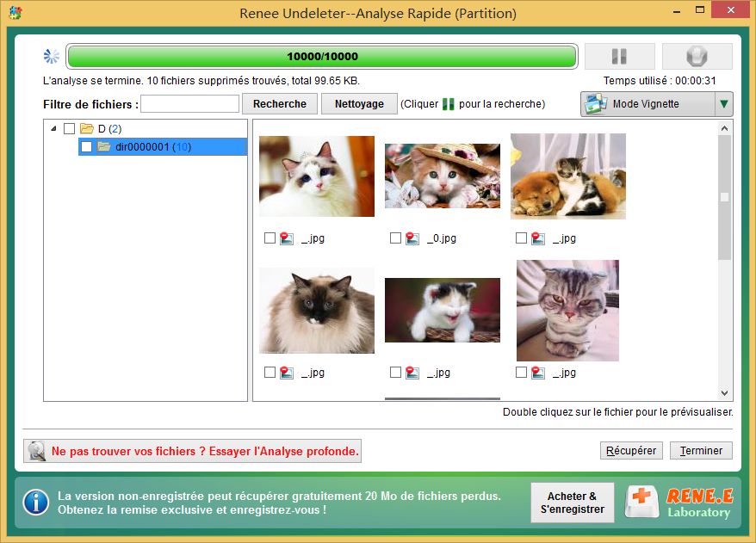Click the Renee Laboratory logo
756x543 pixels.
point(679,502)
